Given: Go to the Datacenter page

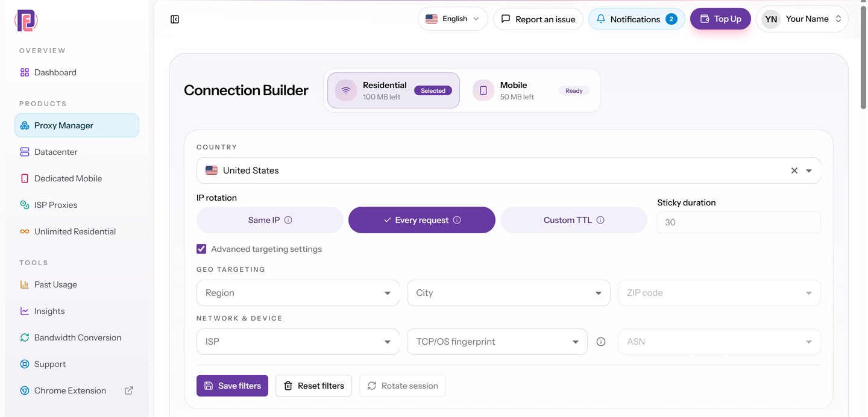Looking at the screenshot, I should coord(77,152).
